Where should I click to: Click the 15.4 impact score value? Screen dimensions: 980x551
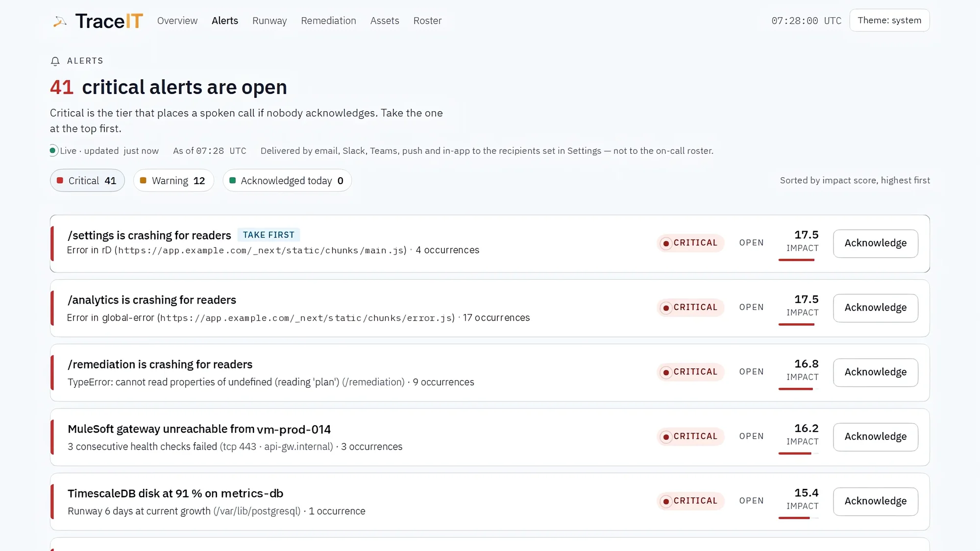click(806, 493)
